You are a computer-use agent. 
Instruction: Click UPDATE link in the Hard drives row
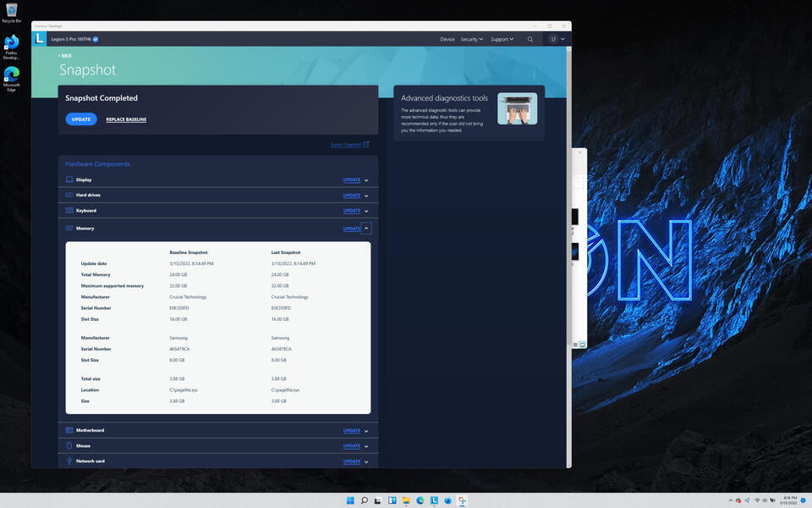[x=352, y=196]
